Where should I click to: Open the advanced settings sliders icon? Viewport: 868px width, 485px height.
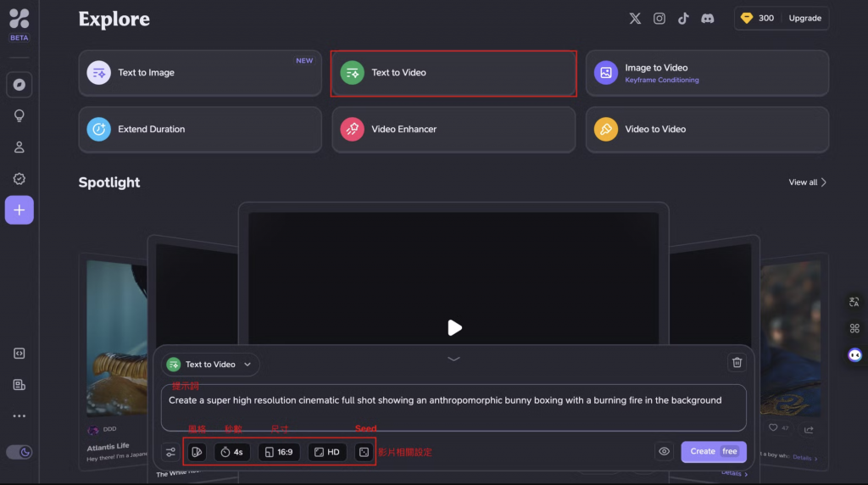[x=170, y=452]
